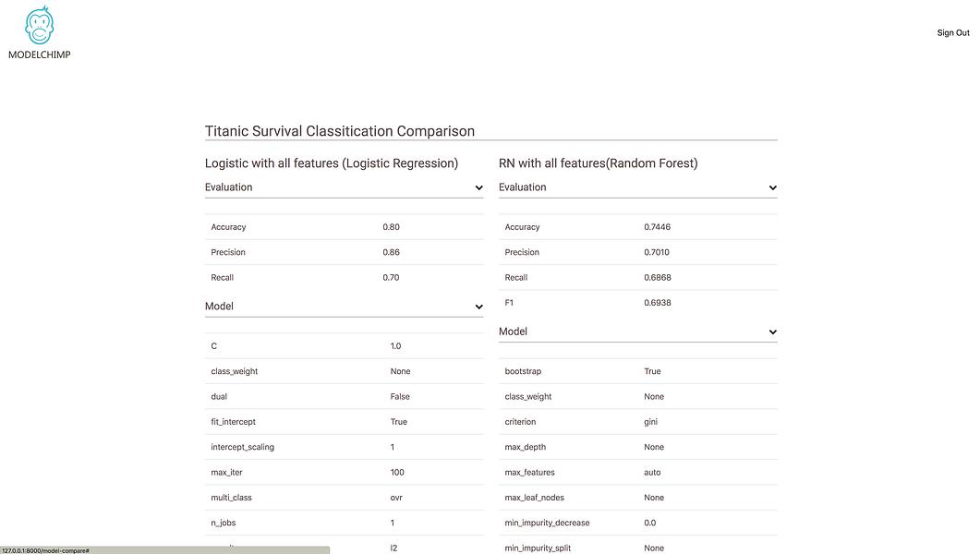Select the Random Forest Precision row
Viewport: 980px width, 554px height.
pyautogui.click(x=637, y=252)
